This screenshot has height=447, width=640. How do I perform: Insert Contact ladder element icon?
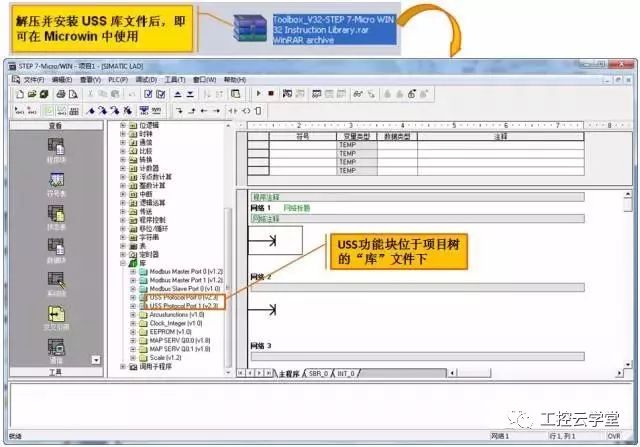pyautogui.click(x=233, y=111)
